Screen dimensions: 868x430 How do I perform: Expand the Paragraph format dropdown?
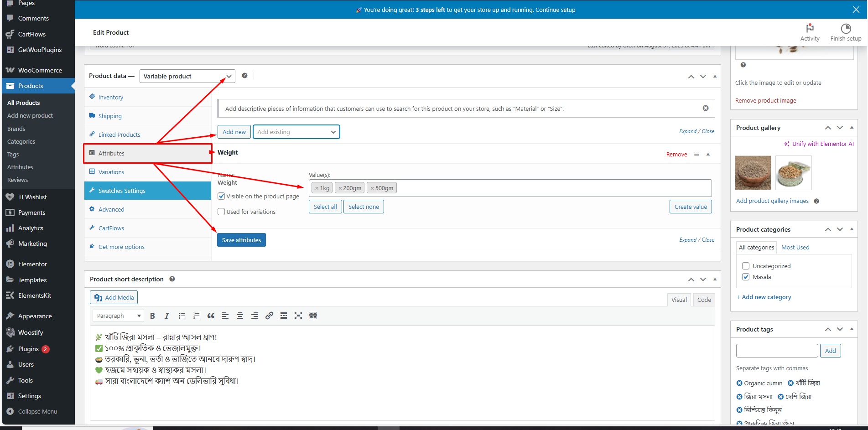[118, 316]
